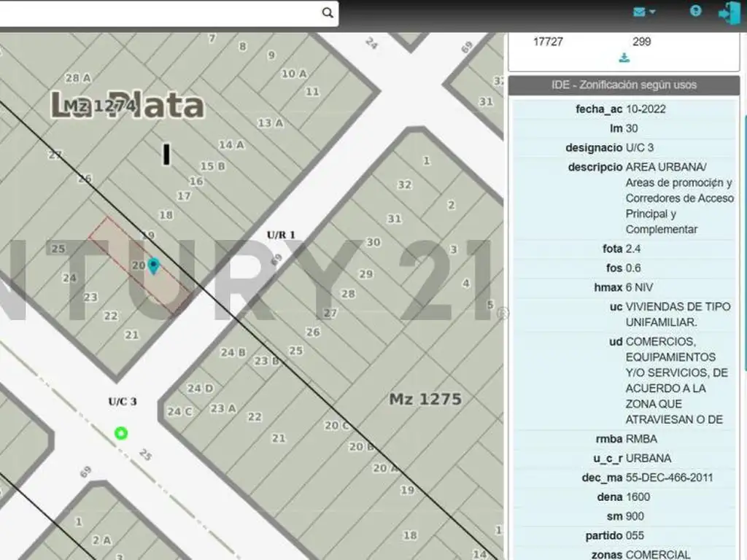Open the envelope messages dropdown
The height and width of the screenshot is (560, 747).
click(643, 12)
